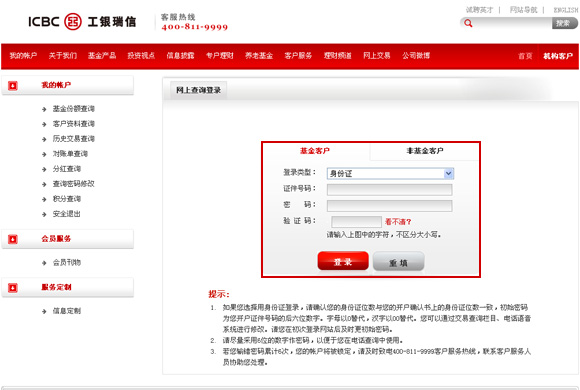Click inside the top search text box
Image resolution: width=580 pixels, height=390 pixels.
pyautogui.click(x=513, y=23)
